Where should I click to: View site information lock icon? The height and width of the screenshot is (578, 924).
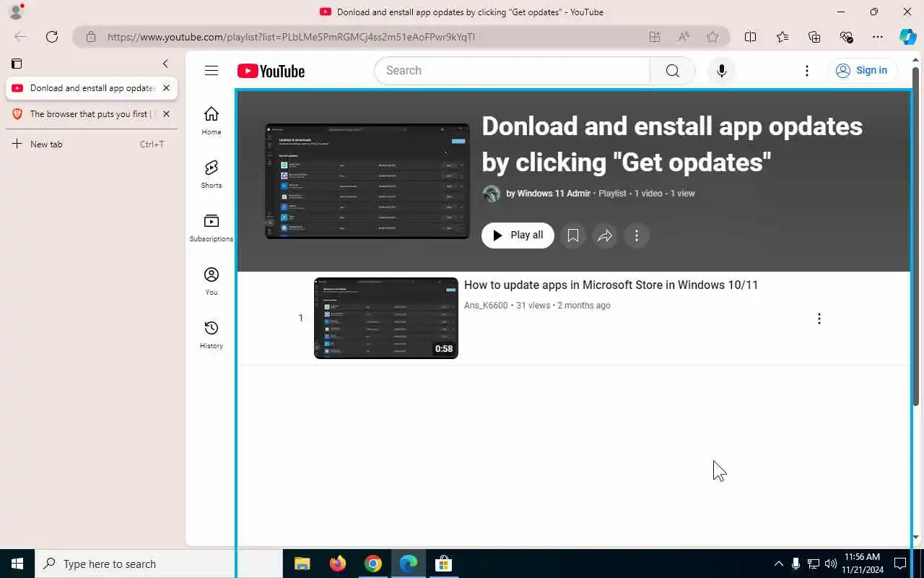click(x=90, y=37)
